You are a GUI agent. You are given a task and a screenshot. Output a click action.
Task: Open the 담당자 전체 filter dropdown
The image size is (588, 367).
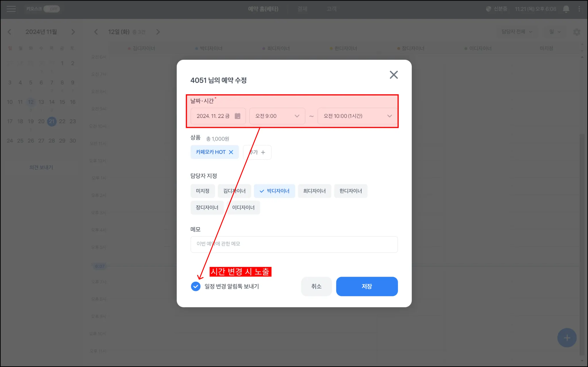tap(517, 32)
